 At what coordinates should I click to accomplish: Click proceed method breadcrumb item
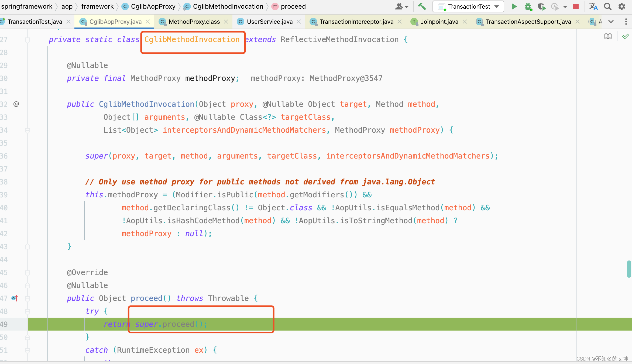(x=288, y=6)
